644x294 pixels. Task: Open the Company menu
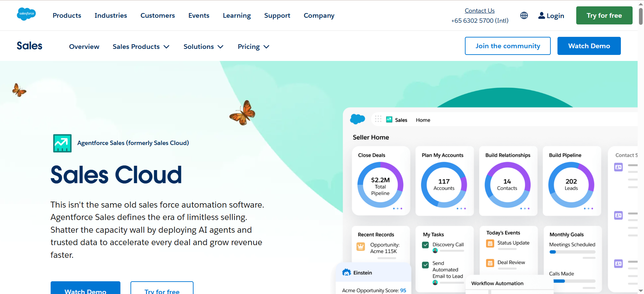(x=319, y=15)
